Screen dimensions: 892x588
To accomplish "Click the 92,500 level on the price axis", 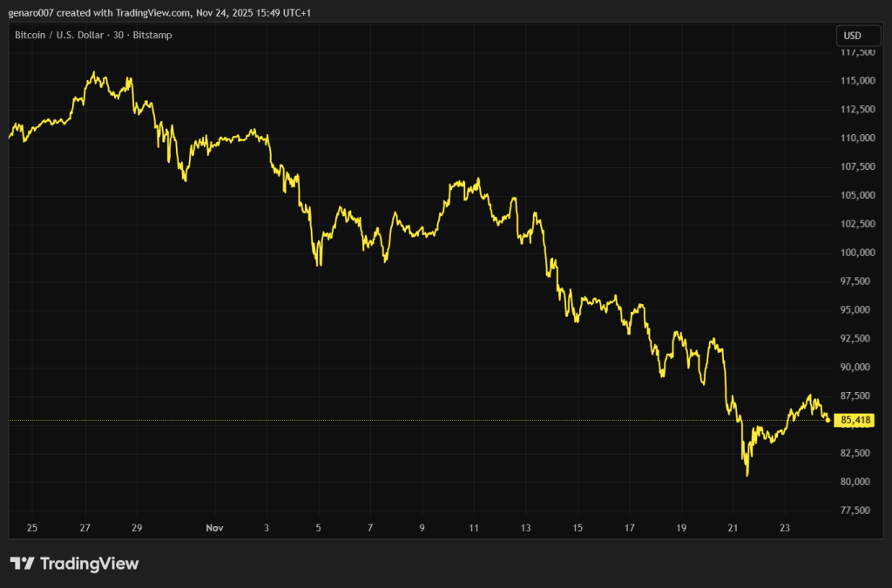I will (x=857, y=339).
